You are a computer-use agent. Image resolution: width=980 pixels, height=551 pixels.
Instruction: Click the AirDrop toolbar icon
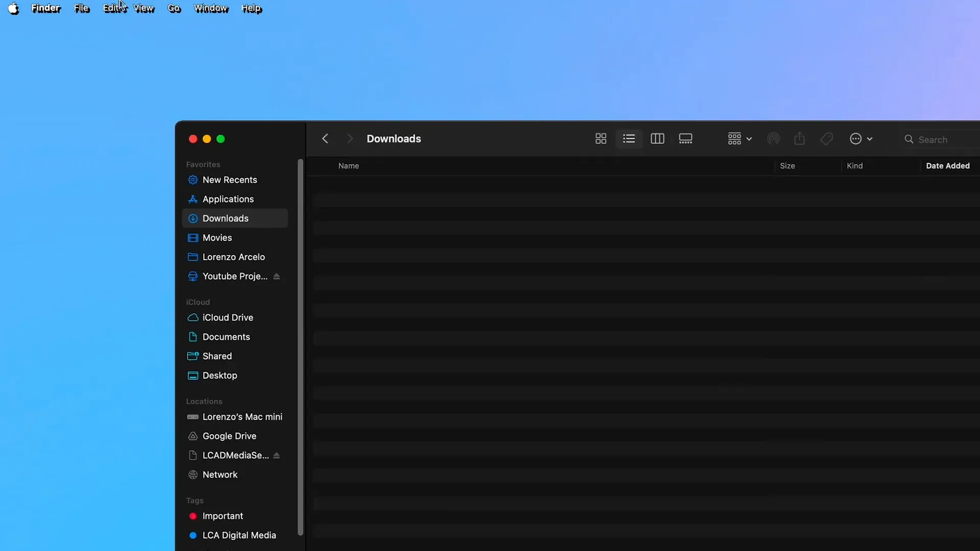point(773,139)
